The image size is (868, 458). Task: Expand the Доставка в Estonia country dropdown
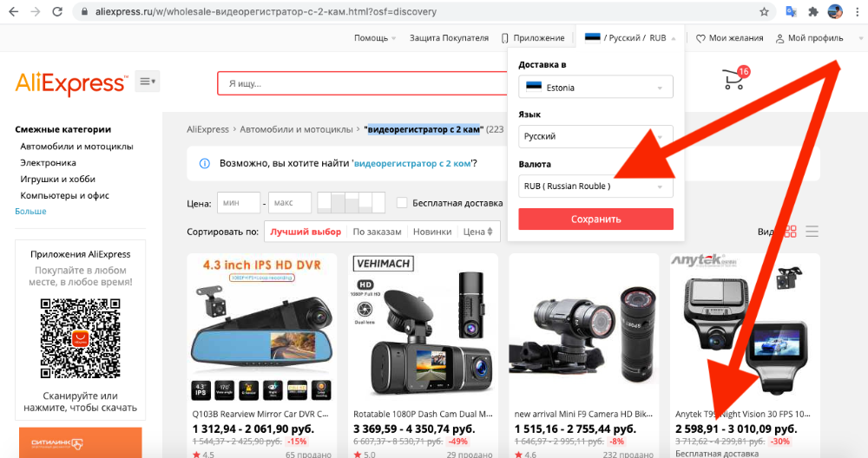pos(595,88)
